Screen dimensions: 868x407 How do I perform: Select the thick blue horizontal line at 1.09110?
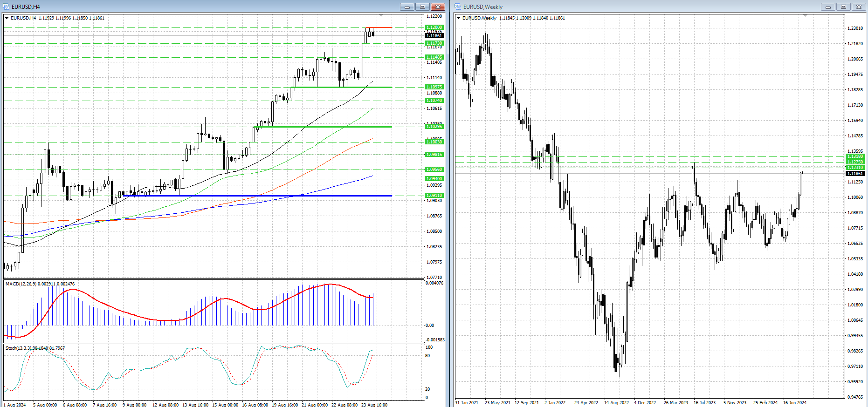[261, 196]
